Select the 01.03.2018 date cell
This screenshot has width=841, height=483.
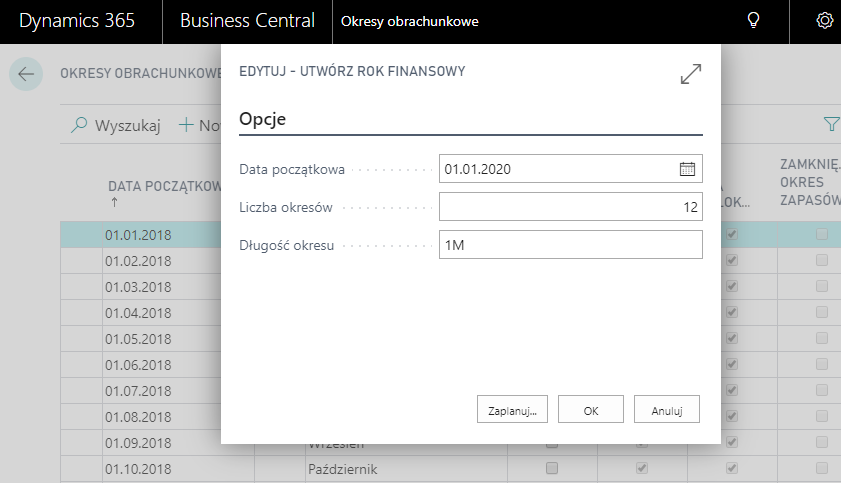pyautogui.click(x=138, y=287)
